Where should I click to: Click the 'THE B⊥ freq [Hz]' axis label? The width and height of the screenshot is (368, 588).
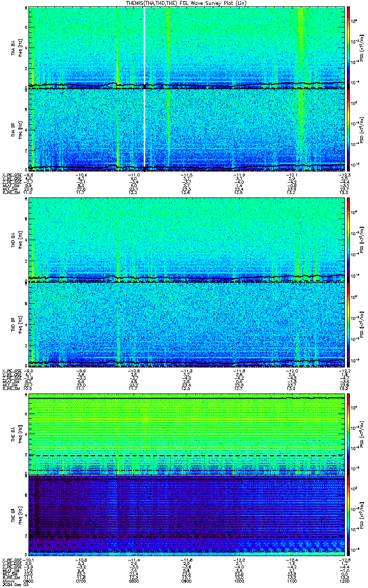click(16, 434)
